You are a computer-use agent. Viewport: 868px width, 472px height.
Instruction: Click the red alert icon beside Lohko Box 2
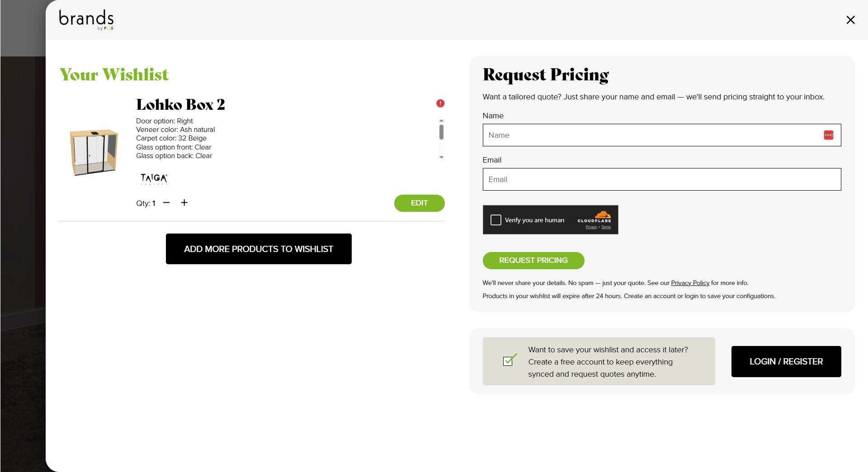tap(440, 103)
